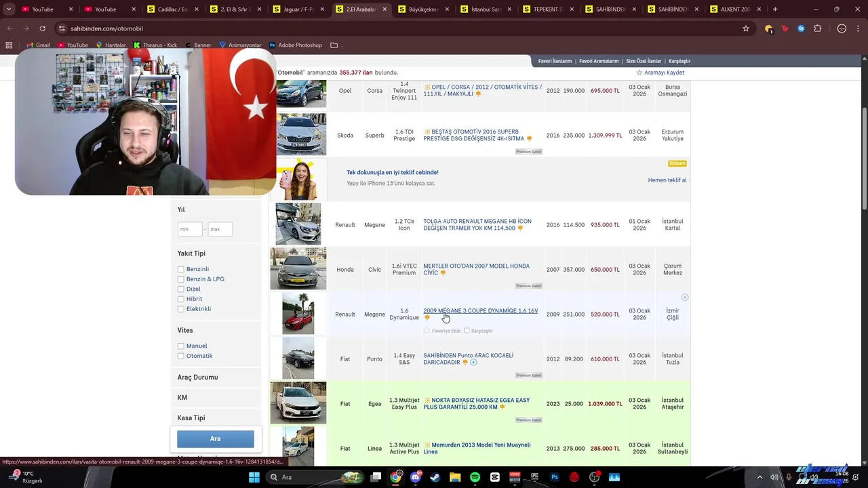Image resolution: width=868 pixels, height=488 pixels.
Task: Tick Karşılaştır checkbox on Megane listing
Action: coord(467,331)
